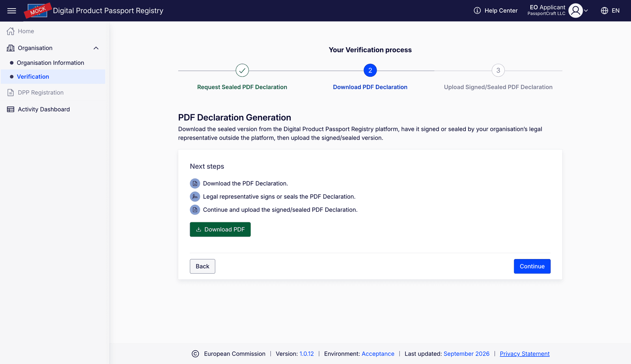Click the Organisation building icon
Image resolution: width=631 pixels, height=364 pixels.
tap(11, 48)
